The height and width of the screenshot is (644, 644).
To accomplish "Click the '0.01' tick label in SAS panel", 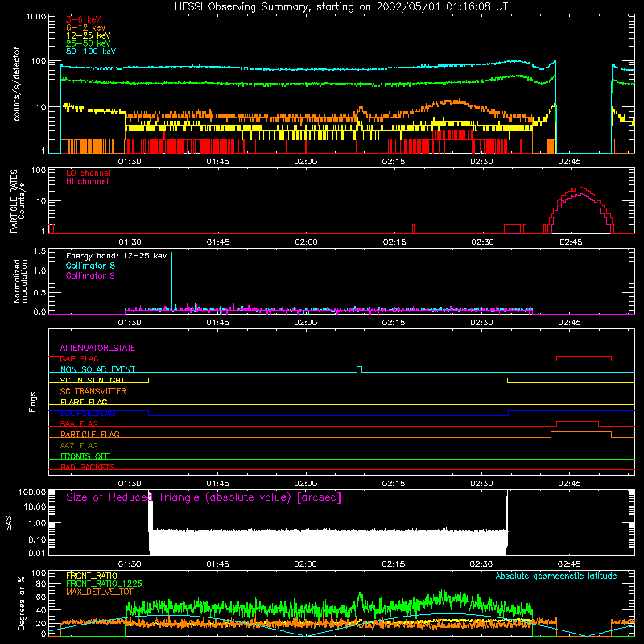I will (37, 553).
